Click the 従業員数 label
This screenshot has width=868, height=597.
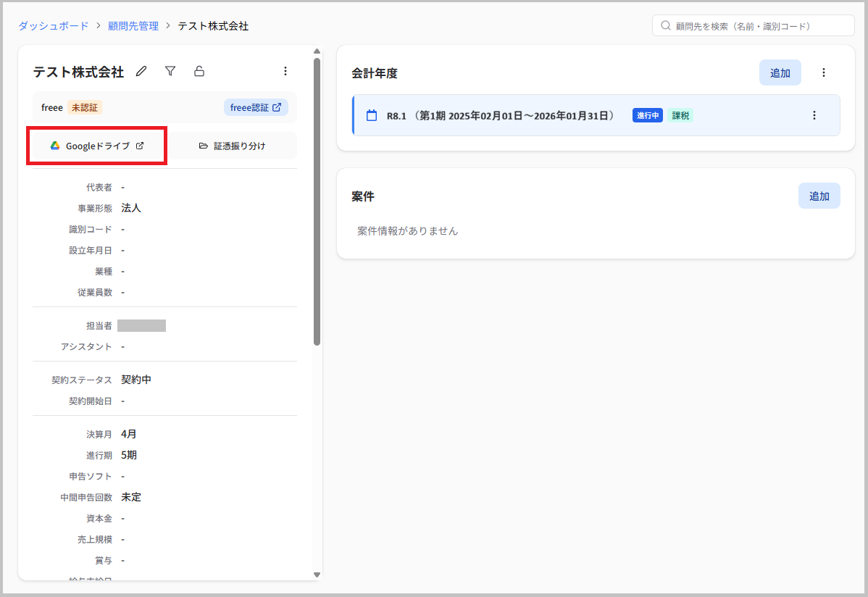(95, 293)
